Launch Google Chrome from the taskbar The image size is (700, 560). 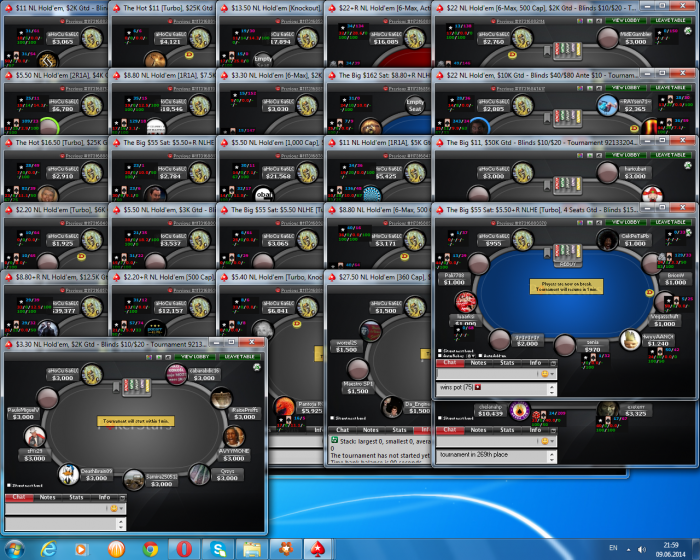(150, 549)
